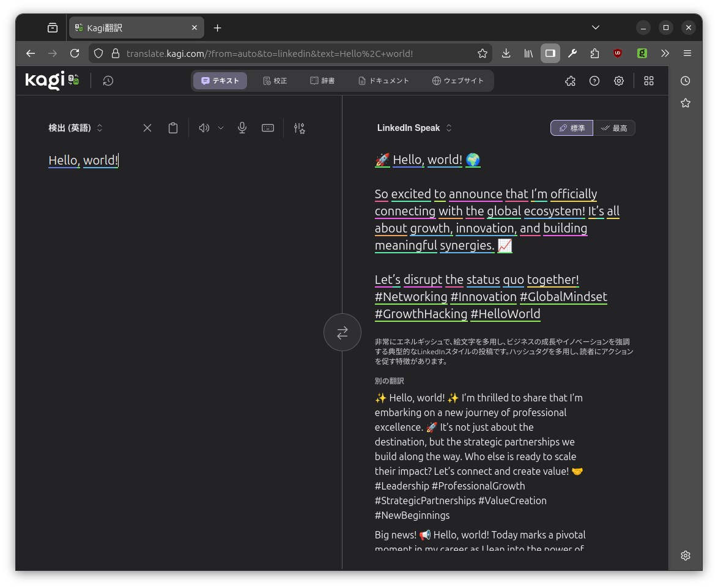Open the ドキュメント tab
The height and width of the screenshot is (588, 718).
click(x=383, y=81)
